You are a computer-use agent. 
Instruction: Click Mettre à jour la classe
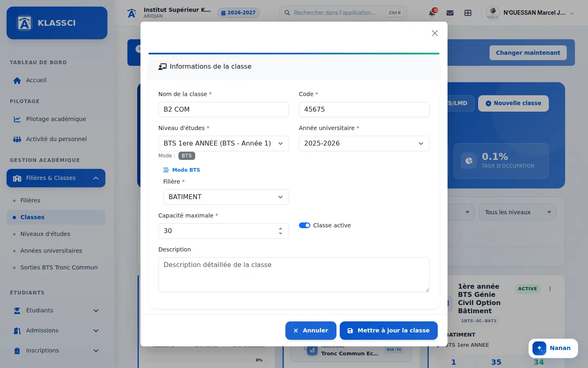[x=389, y=330]
